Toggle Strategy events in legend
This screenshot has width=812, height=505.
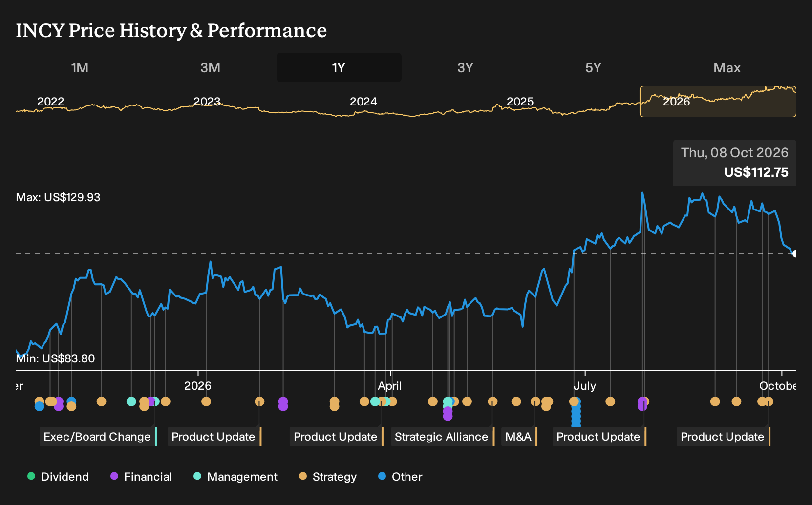[x=328, y=477]
